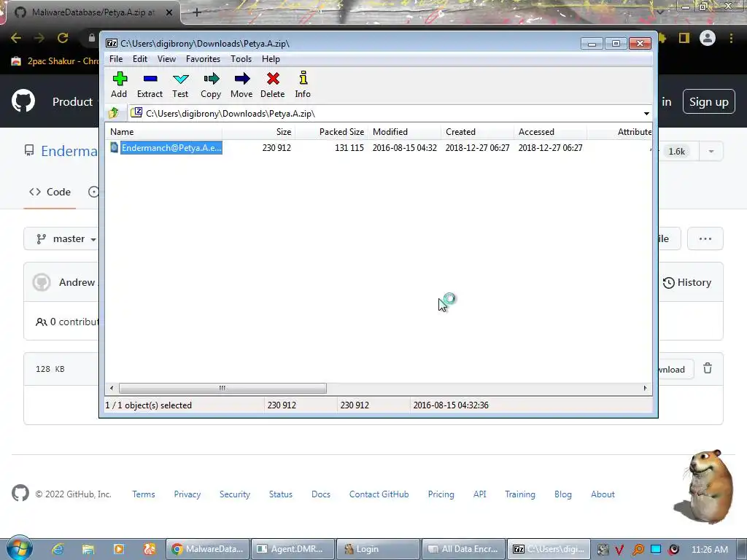Click the GitHub logo in page header
The width and height of the screenshot is (747, 560).
[x=23, y=101]
